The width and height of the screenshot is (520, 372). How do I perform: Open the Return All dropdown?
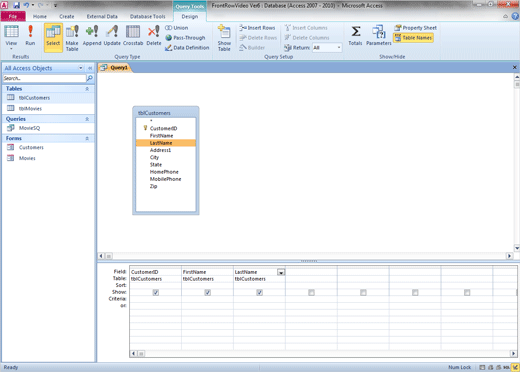[339, 48]
